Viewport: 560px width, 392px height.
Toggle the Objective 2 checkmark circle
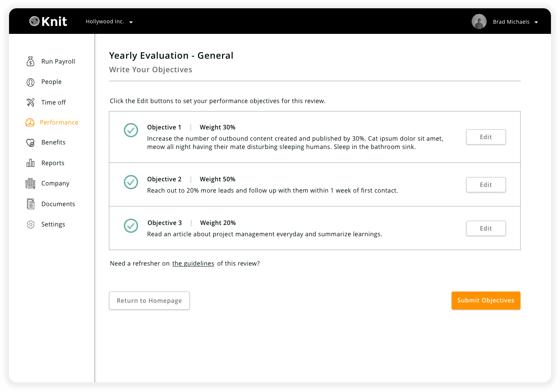[131, 182]
